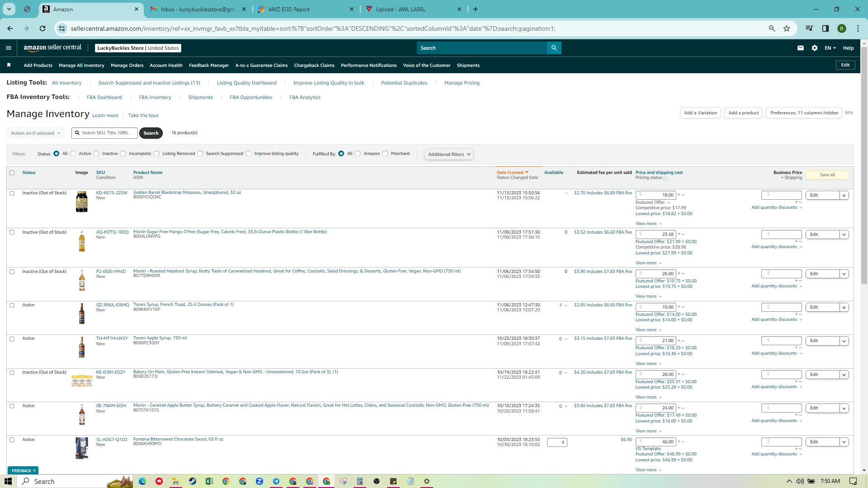The height and width of the screenshot is (488, 868).
Task: Select the Incomplete status filter
Action: pyautogui.click(x=123, y=154)
